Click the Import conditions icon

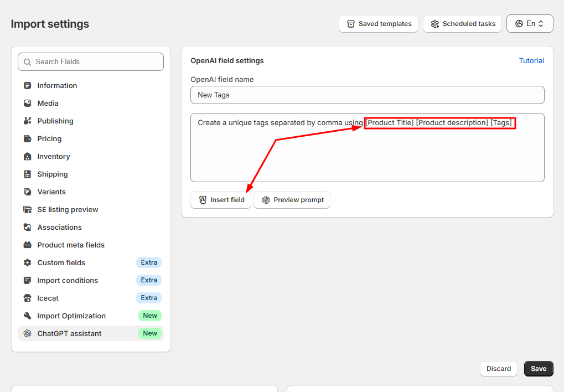coord(27,280)
